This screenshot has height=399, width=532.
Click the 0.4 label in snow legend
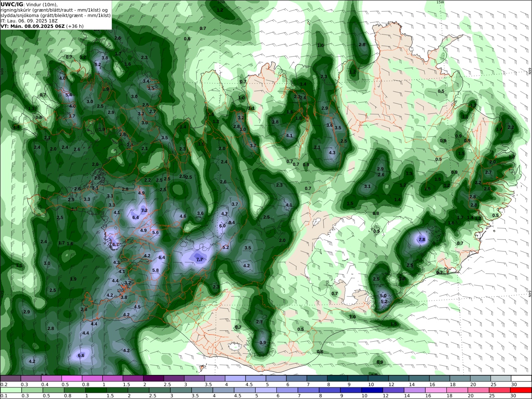pos(44,384)
